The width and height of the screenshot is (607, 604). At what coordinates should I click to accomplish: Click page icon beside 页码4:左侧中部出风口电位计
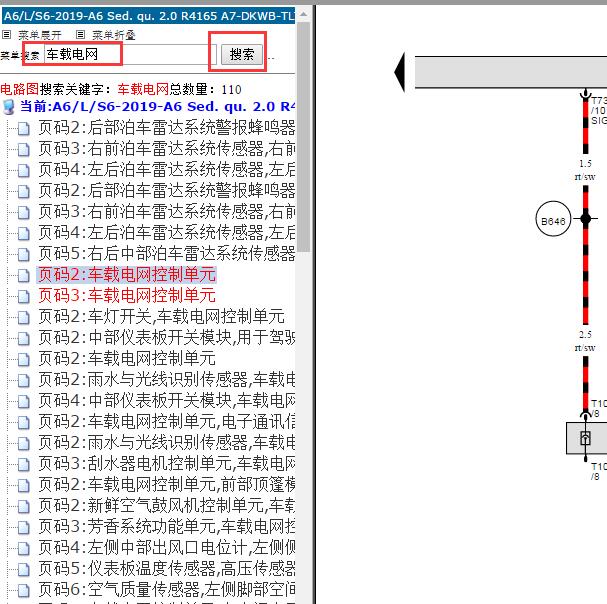click(24, 549)
